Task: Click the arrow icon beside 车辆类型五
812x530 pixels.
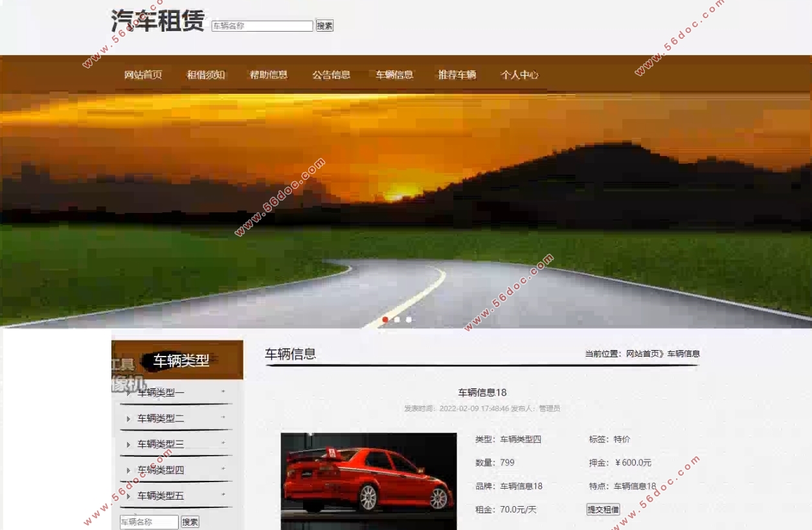Action: click(128, 496)
